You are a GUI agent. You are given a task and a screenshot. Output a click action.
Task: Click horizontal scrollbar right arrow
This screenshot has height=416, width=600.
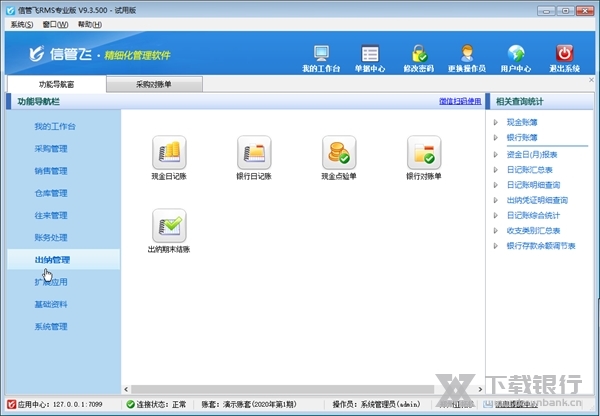coord(480,389)
